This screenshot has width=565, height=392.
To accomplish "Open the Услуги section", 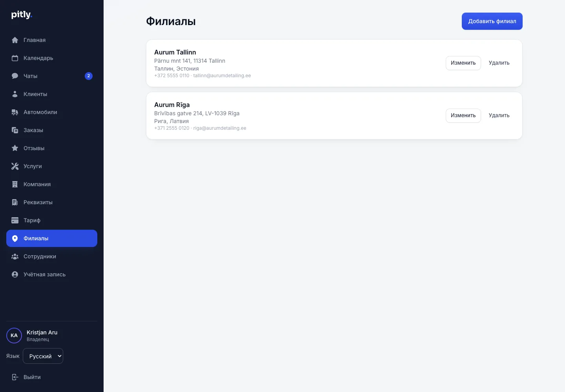I will [52, 166].
